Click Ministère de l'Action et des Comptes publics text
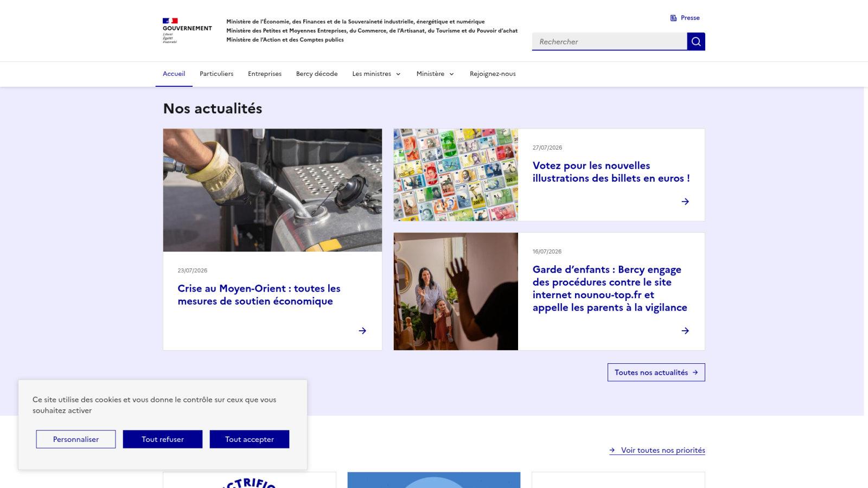This screenshot has height=488, width=868. click(x=285, y=40)
